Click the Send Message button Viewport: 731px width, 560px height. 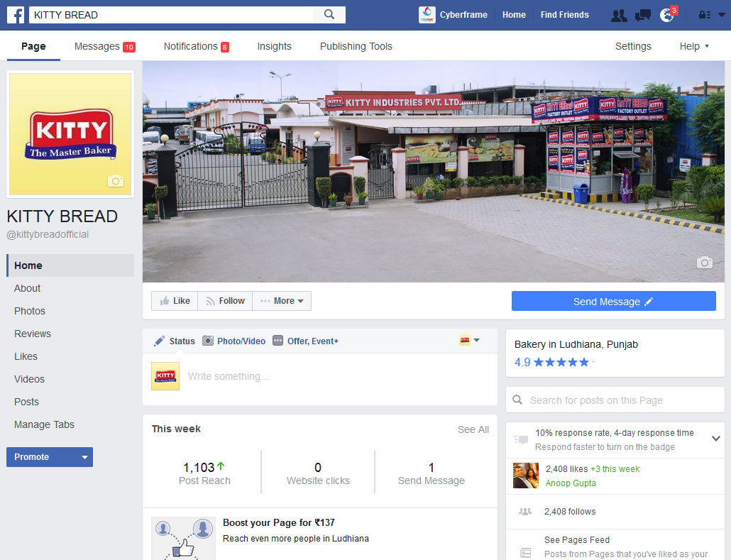[x=613, y=302]
